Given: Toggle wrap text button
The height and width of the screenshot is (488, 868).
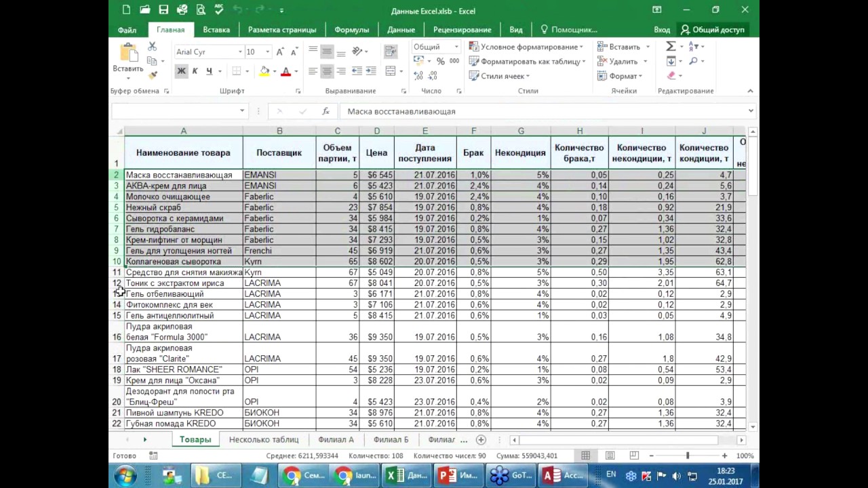Looking at the screenshot, I should click(x=390, y=52).
